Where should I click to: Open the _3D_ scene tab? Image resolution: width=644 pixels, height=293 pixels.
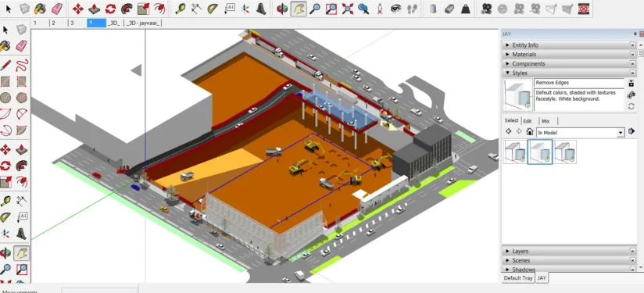[x=114, y=23]
